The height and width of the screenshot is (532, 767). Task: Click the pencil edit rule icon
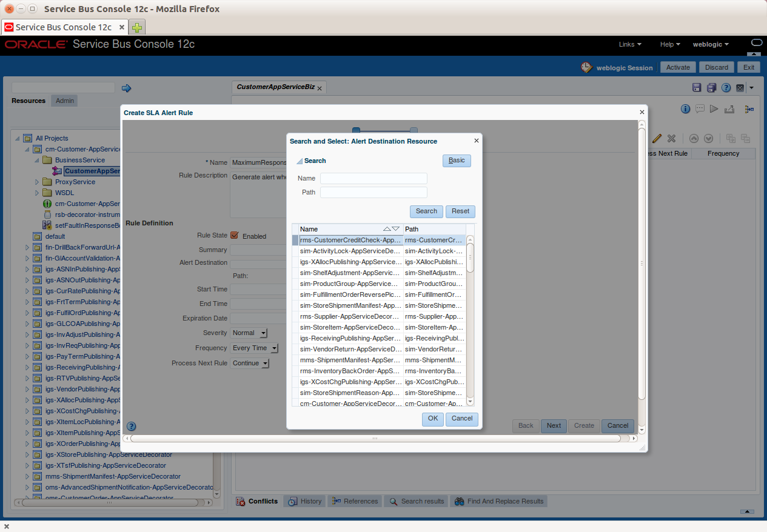657,139
